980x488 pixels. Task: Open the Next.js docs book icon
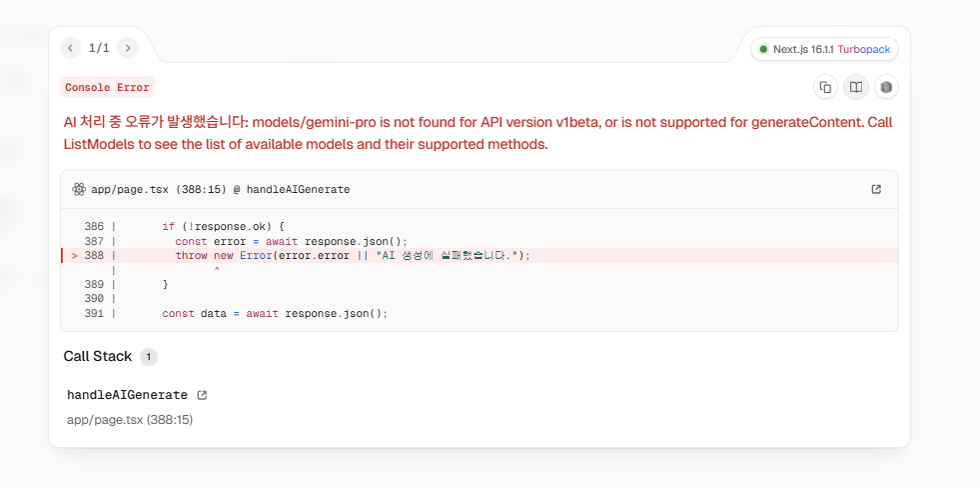[856, 88]
